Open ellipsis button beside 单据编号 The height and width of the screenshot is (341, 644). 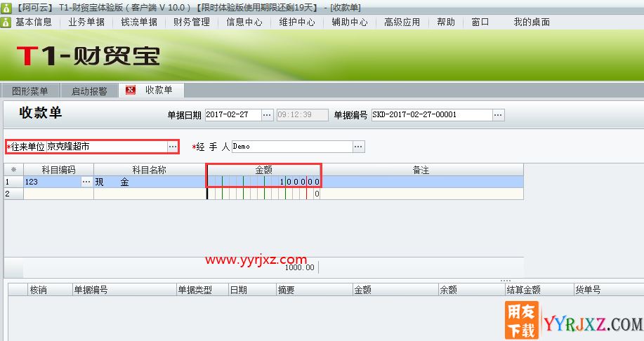point(498,115)
